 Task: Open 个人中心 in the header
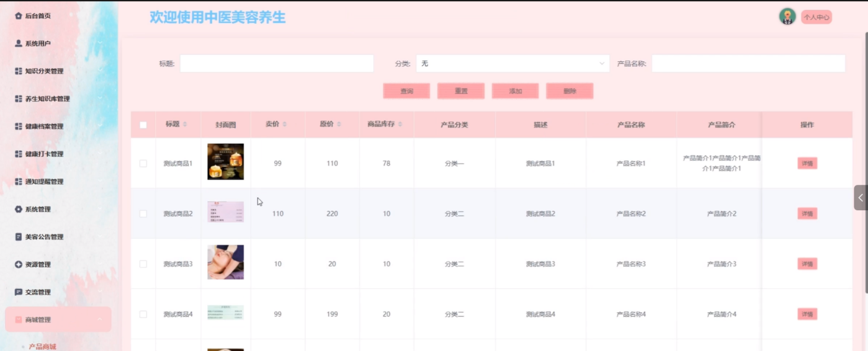pos(817,17)
